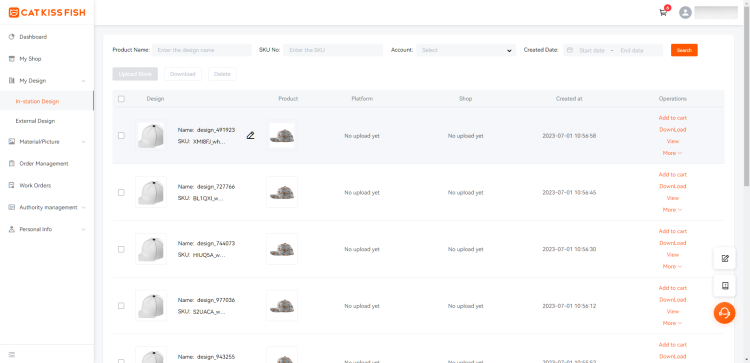Click the Authority management sidebar icon
The height and width of the screenshot is (363, 750).
[x=12, y=208]
